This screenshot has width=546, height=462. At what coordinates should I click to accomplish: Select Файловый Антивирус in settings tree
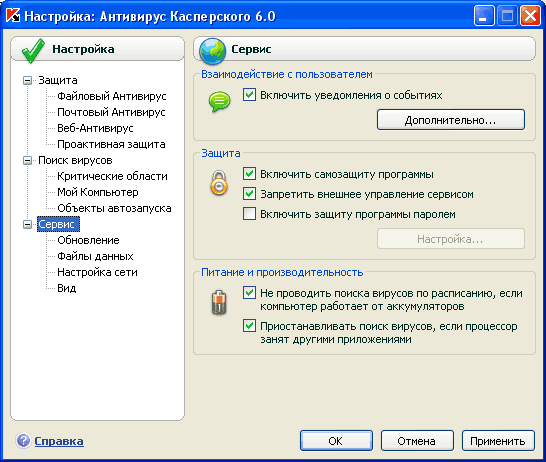coord(112,96)
